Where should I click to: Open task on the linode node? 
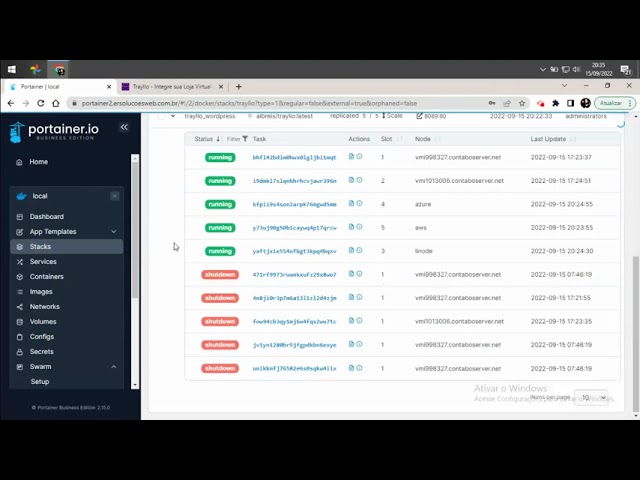click(x=294, y=251)
